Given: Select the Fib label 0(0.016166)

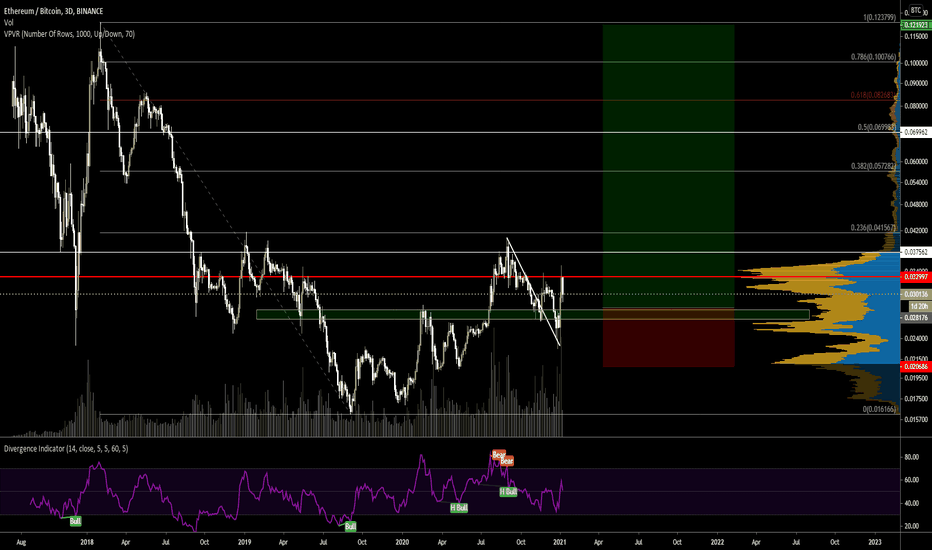Looking at the screenshot, I should 879,410.
